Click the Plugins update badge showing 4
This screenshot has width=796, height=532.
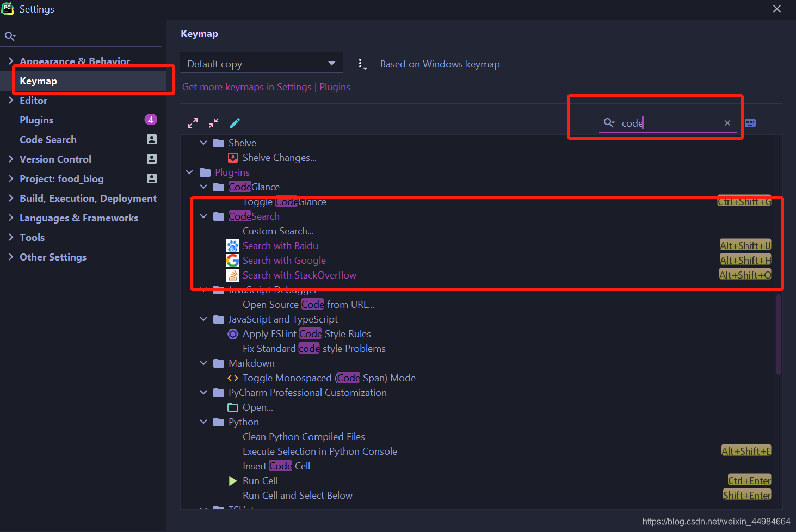click(x=151, y=120)
